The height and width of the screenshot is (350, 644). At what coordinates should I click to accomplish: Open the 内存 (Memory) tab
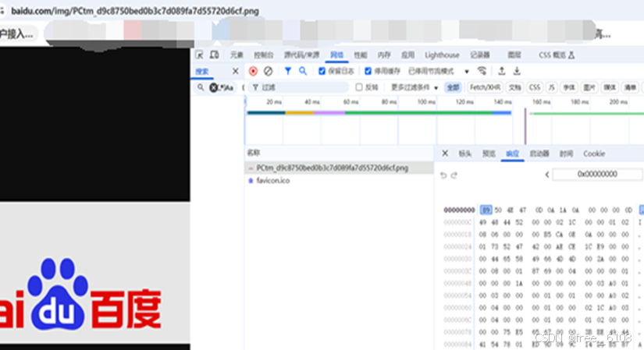[x=384, y=55]
